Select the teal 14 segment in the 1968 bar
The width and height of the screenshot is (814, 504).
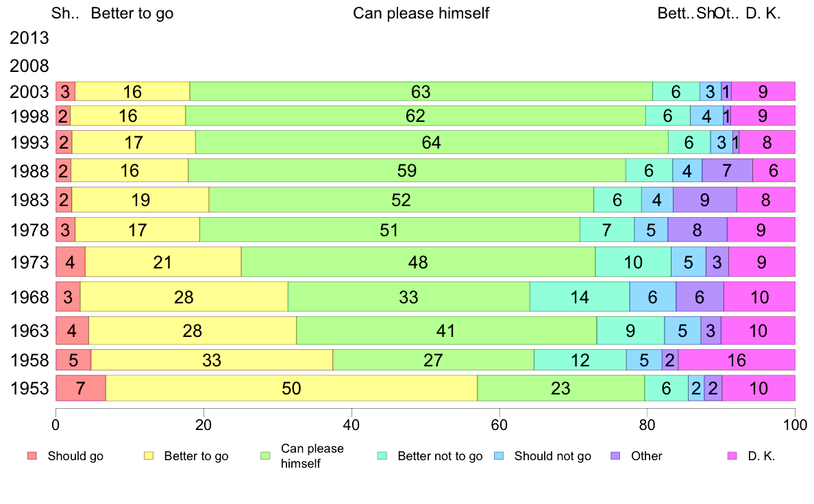580,297
